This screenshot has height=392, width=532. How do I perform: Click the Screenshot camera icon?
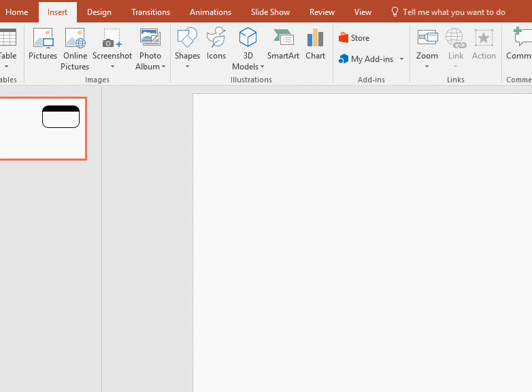click(112, 37)
